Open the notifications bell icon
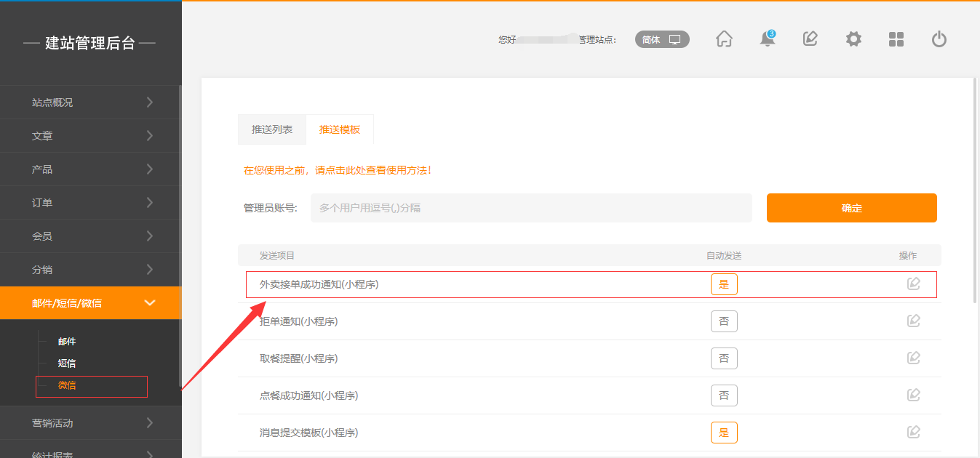This screenshot has width=980, height=458. pos(767,39)
